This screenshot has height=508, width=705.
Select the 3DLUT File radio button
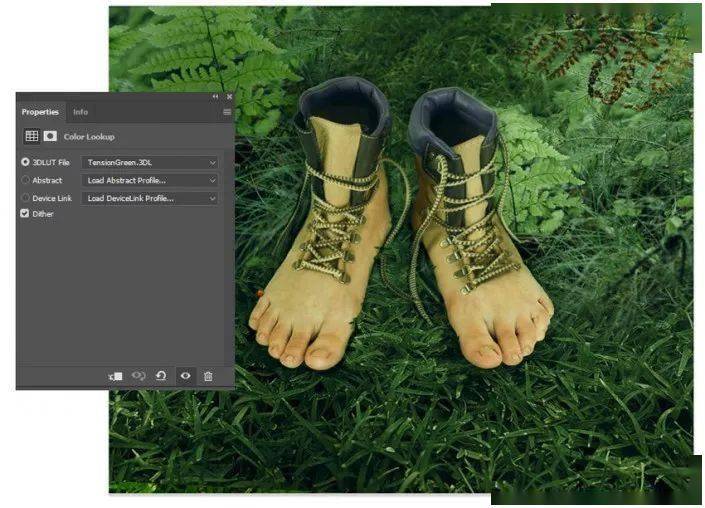[x=25, y=162]
